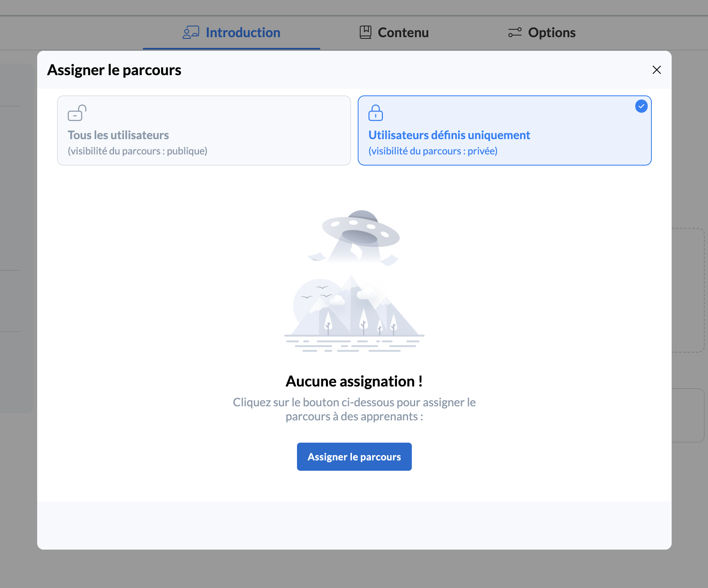Switch to the Introduction tab
Image resolution: width=708 pixels, height=588 pixels.
pyautogui.click(x=242, y=33)
